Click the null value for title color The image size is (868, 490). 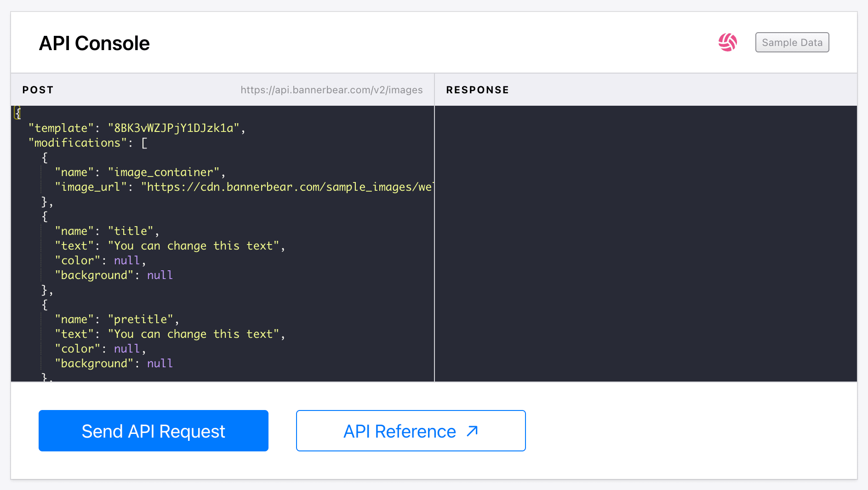(x=127, y=260)
